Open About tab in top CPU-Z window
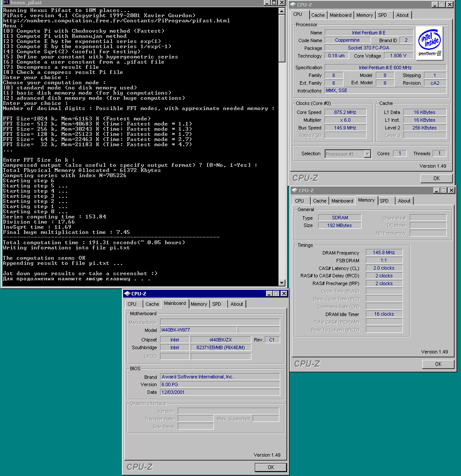The image size is (461, 476). [x=402, y=15]
